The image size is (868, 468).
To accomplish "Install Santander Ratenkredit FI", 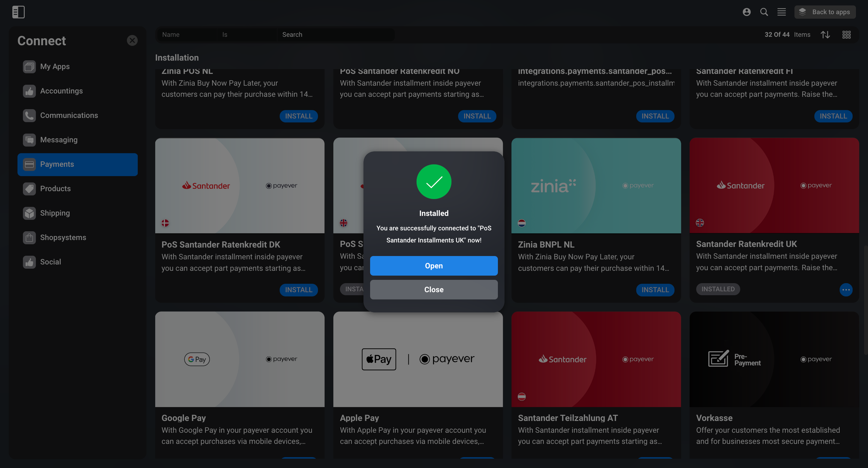I will [833, 116].
